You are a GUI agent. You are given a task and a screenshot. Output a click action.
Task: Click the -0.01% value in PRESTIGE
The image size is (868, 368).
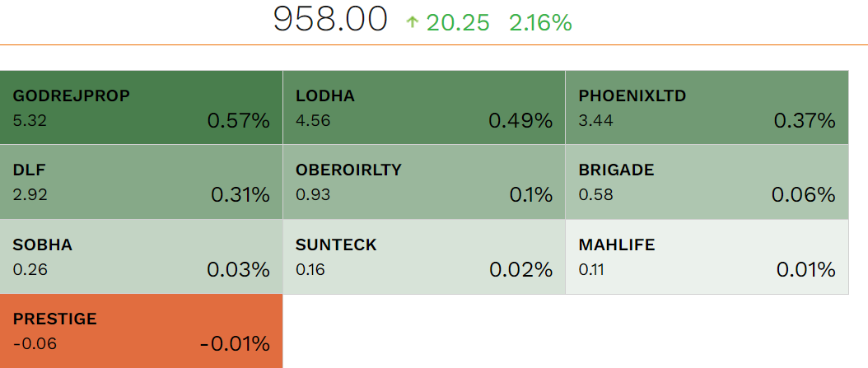click(x=235, y=343)
